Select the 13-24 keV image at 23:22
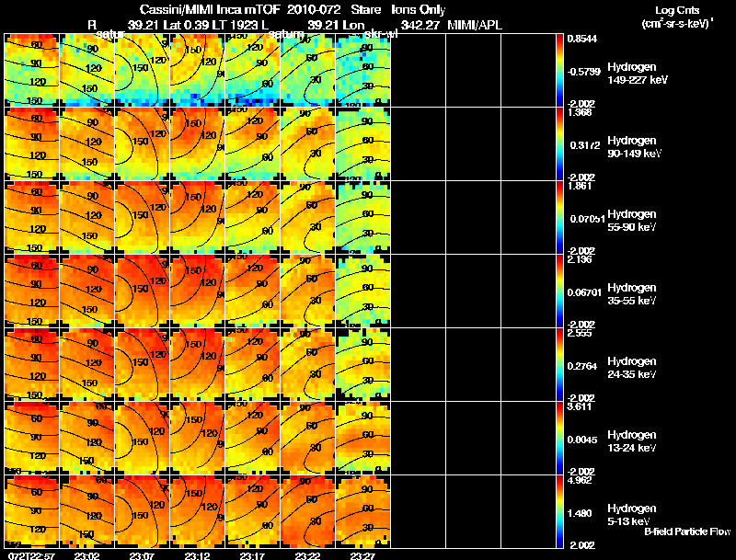Image resolution: width=736 pixels, height=560 pixels. tap(307, 439)
